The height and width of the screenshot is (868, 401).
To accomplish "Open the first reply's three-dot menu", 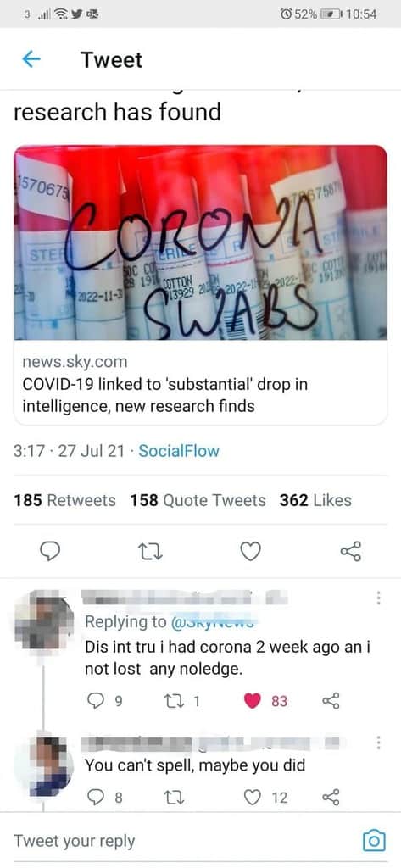I will (x=378, y=598).
